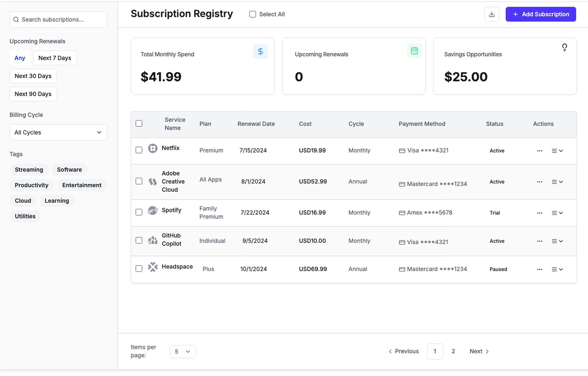
Task: Filter by the Streaming tag
Action: coord(29,170)
